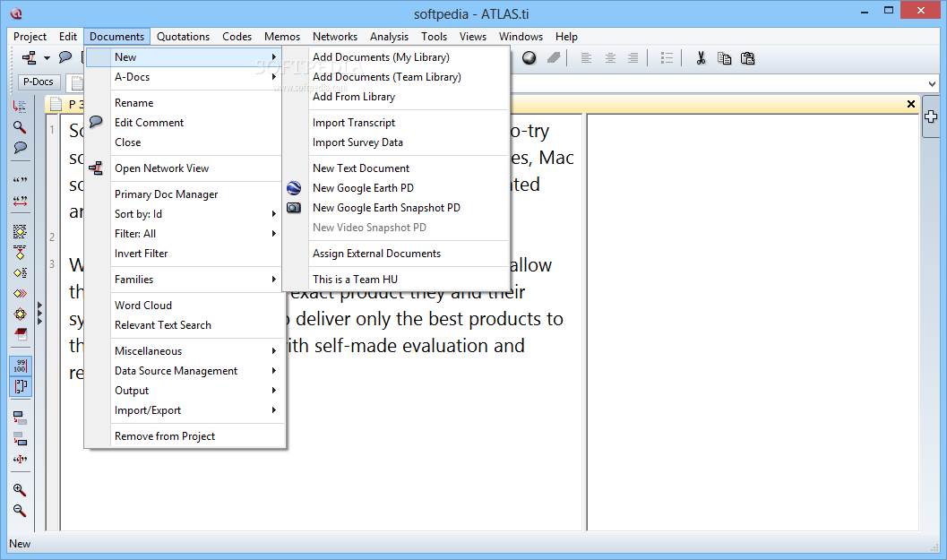The height and width of the screenshot is (560, 947).
Task: Expand the Filter: All submenu
Action: 184,234
